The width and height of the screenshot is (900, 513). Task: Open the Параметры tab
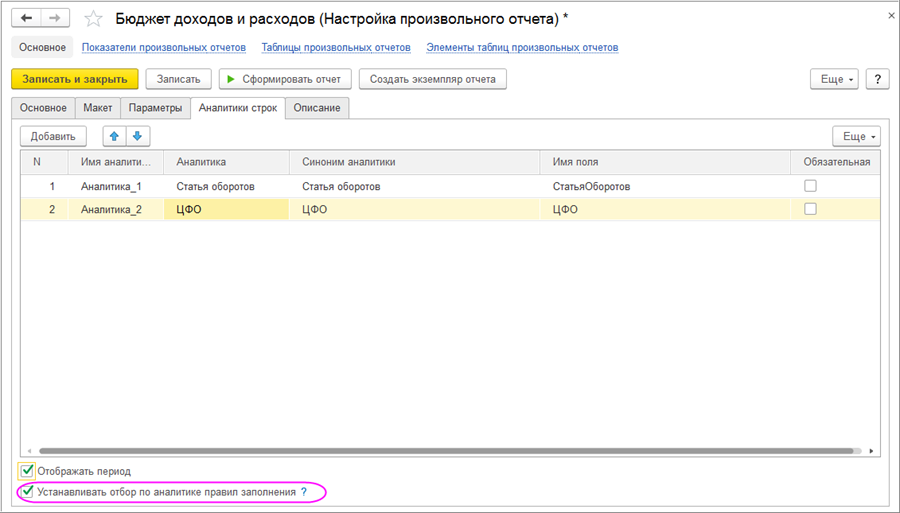click(155, 108)
